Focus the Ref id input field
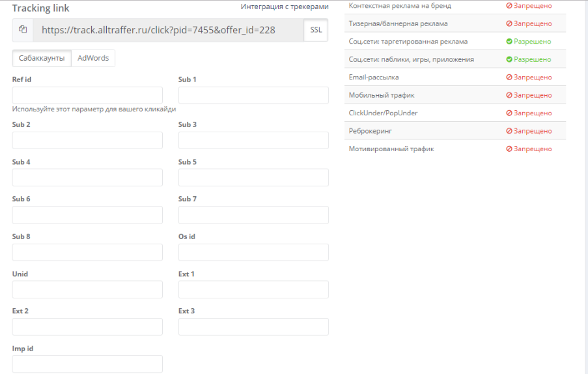 [87, 95]
